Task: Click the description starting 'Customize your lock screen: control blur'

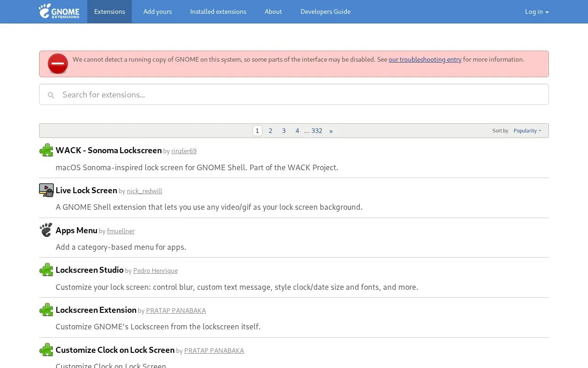Action: point(237,287)
